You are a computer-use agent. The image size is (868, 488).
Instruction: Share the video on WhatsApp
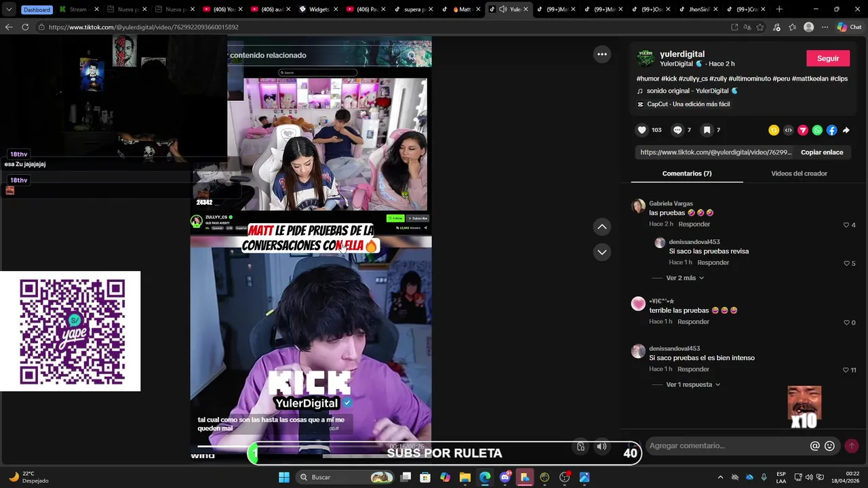817,130
